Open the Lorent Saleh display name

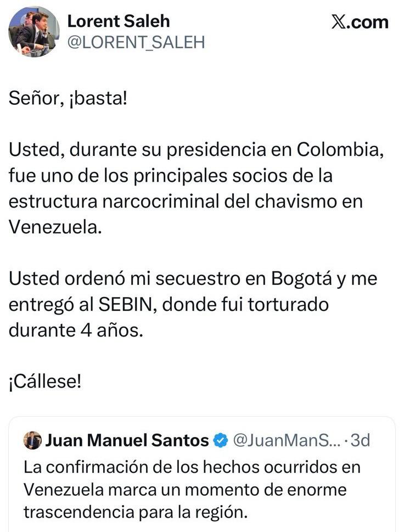(118, 21)
